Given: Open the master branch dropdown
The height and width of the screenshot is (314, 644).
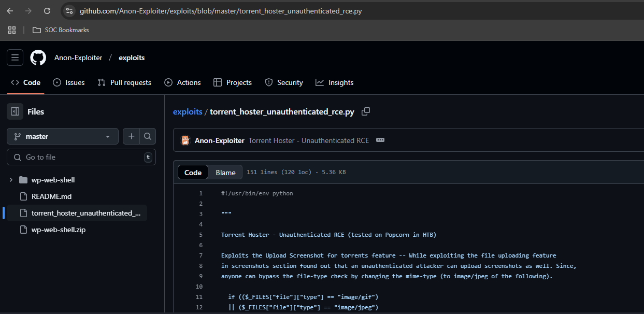Looking at the screenshot, I should (63, 136).
